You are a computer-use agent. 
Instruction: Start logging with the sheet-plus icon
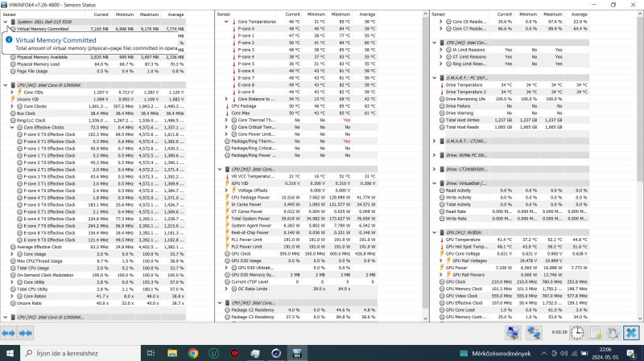pyautogui.click(x=595, y=333)
